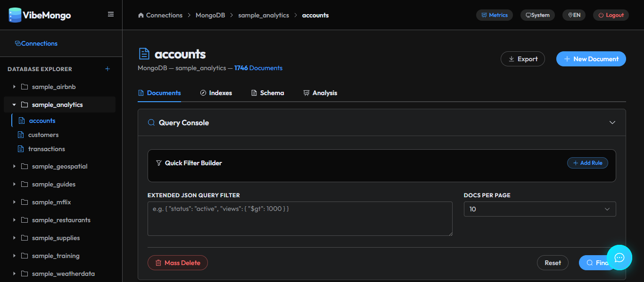Change language with the EN button

(574, 15)
